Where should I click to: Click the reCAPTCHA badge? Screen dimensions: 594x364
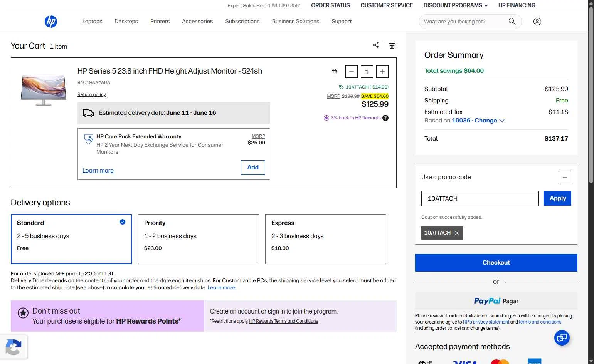click(x=13, y=347)
